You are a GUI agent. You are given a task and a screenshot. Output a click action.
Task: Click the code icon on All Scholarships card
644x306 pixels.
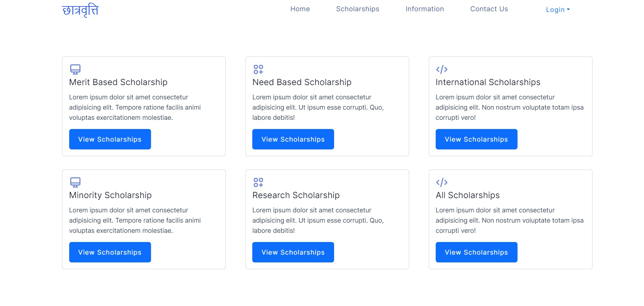[x=442, y=182]
